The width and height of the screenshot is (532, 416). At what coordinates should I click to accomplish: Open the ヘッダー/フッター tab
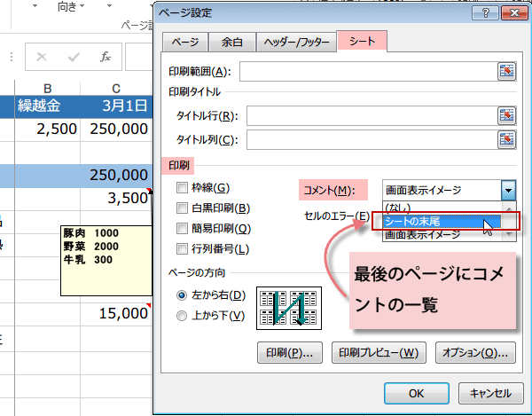pyautogui.click(x=296, y=43)
